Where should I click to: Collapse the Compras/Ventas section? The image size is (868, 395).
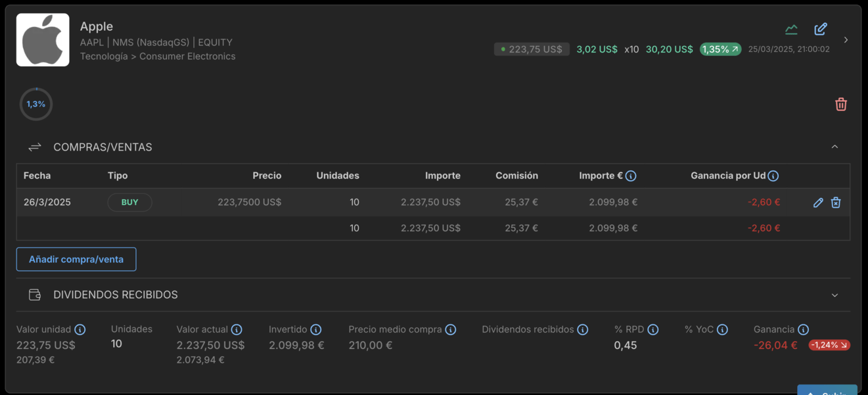[x=834, y=147]
